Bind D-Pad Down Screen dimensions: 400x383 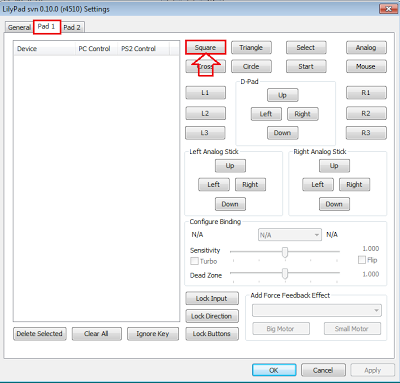click(x=283, y=133)
